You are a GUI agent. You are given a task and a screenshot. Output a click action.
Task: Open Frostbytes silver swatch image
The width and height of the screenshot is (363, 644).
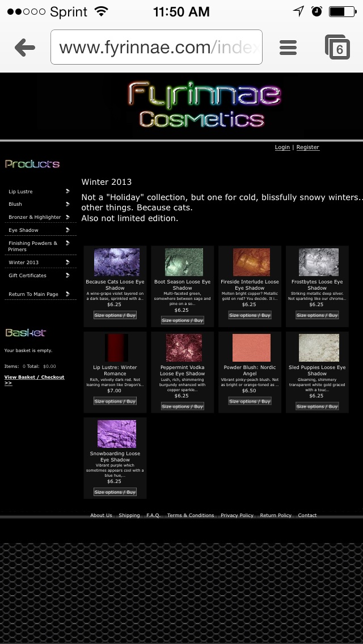pyautogui.click(x=319, y=262)
